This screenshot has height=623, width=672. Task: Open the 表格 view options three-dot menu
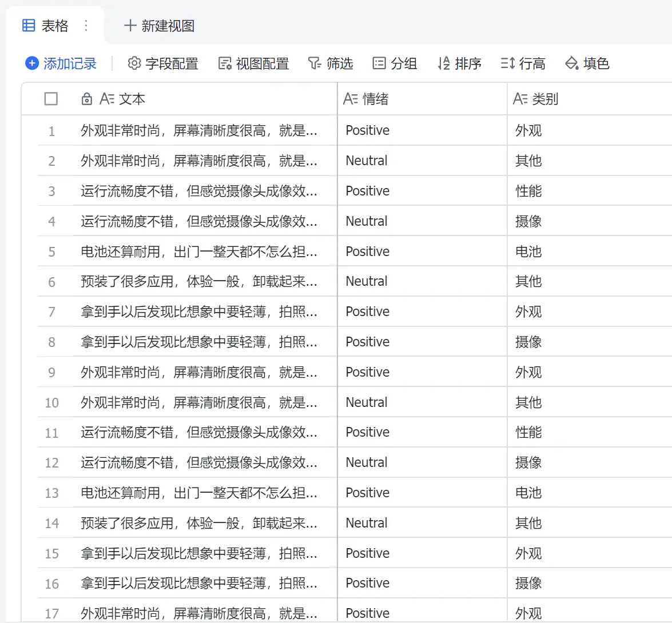86,26
